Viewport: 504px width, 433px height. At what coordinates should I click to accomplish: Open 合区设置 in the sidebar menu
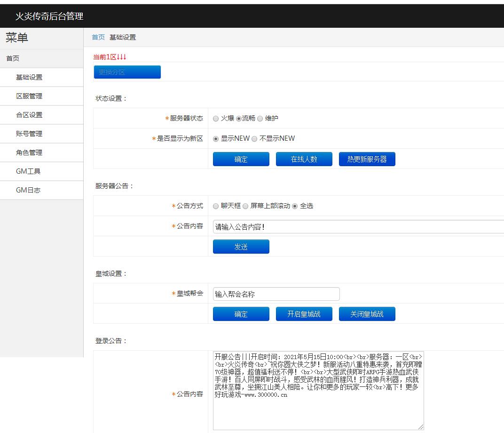pos(29,115)
